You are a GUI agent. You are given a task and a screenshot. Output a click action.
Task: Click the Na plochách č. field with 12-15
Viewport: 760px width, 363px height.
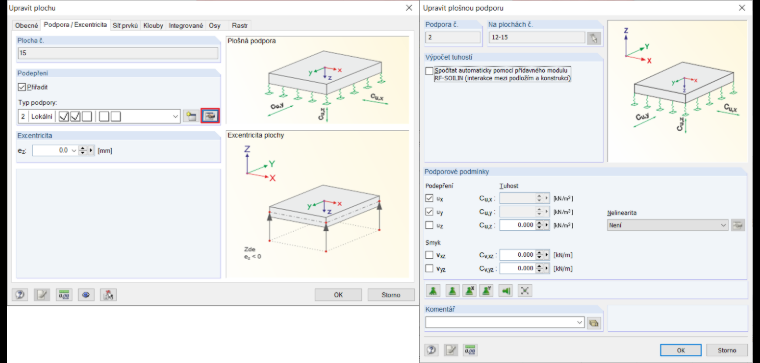click(x=537, y=38)
